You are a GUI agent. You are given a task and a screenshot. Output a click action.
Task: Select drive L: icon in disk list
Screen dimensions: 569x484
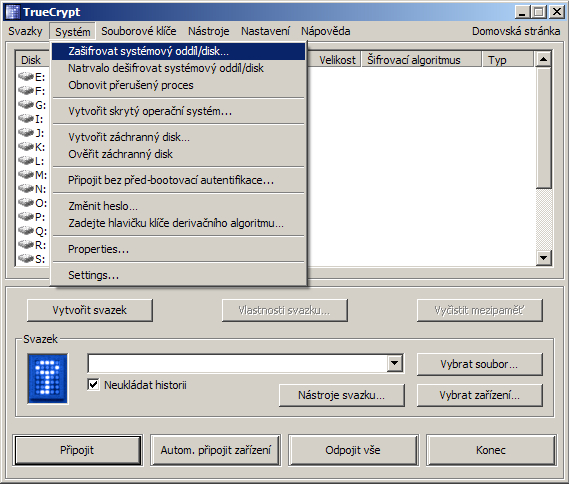[x=26, y=161]
